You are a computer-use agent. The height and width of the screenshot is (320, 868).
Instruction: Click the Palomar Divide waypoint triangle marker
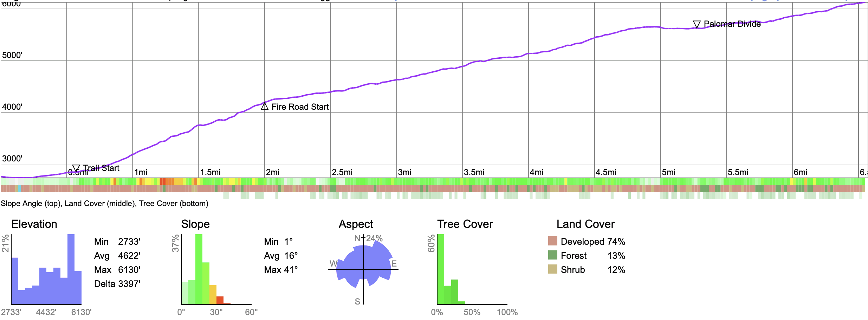click(697, 24)
